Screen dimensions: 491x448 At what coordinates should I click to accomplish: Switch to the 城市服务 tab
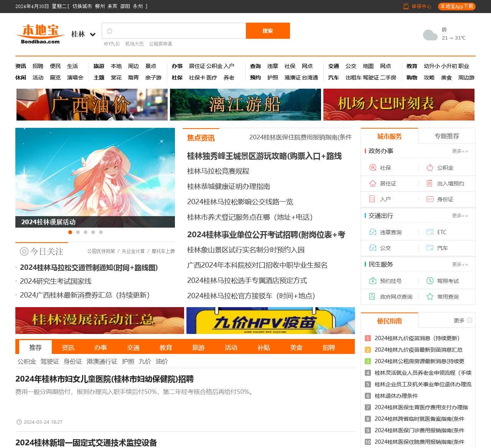(x=389, y=136)
